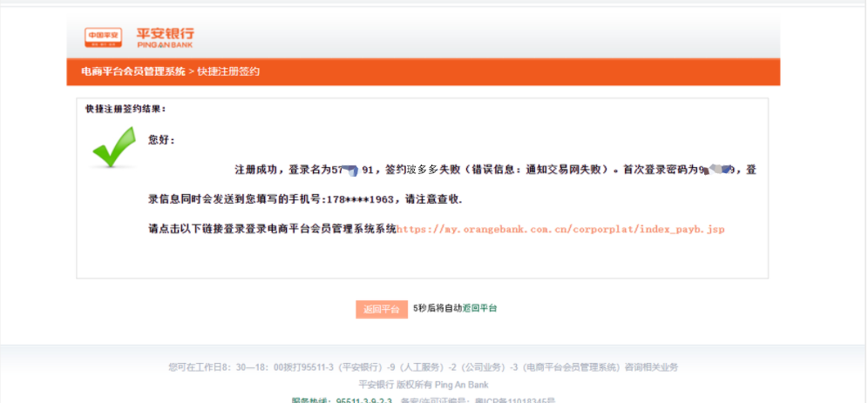Click the 平安银行 版权所有 Ping An Bank text
868x403 pixels.
(424, 385)
